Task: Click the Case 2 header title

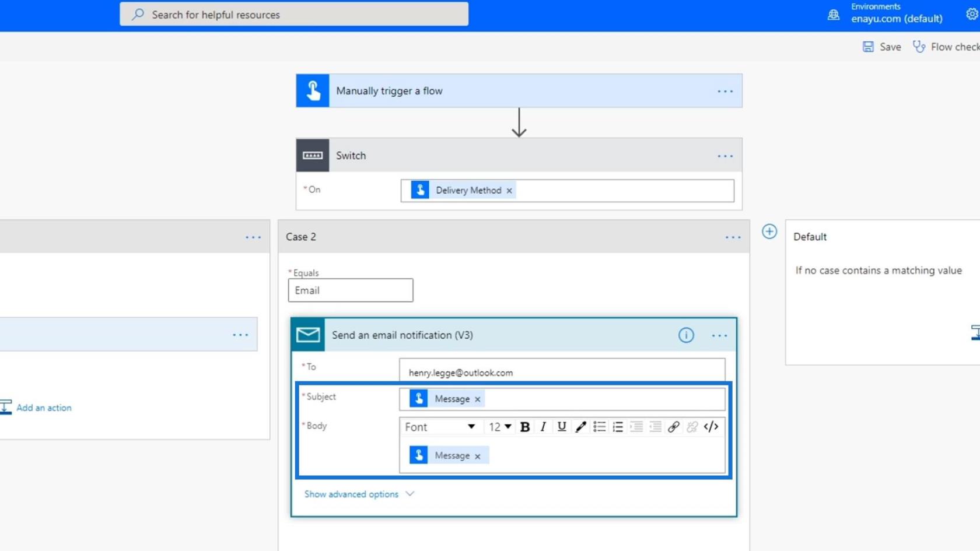Action: [x=301, y=237]
